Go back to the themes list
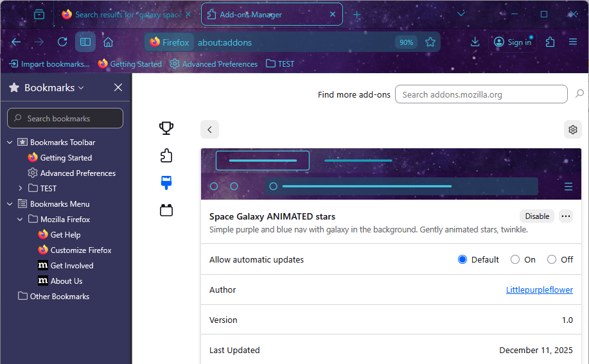This screenshot has width=589, height=364. tap(209, 130)
